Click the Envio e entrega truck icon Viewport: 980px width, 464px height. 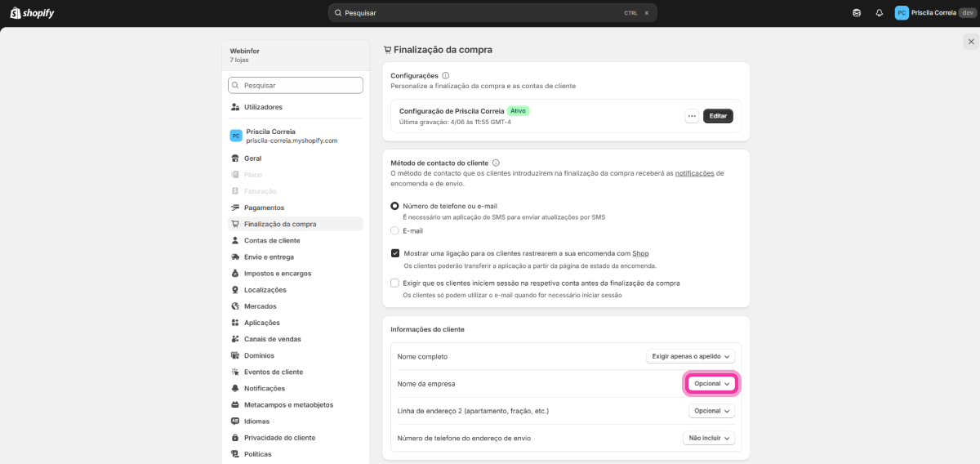235,257
